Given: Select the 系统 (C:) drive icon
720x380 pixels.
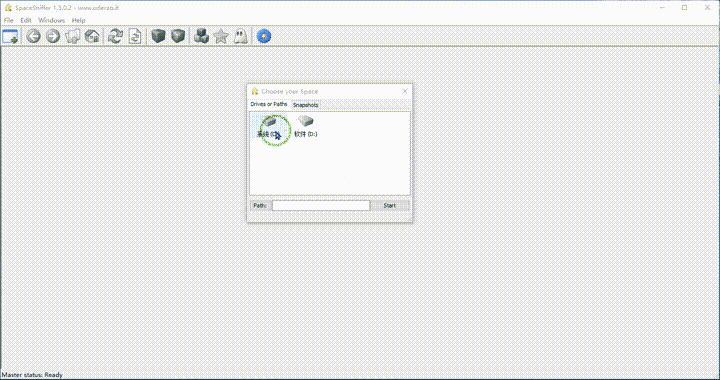Looking at the screenshot, I should point(269,126).
